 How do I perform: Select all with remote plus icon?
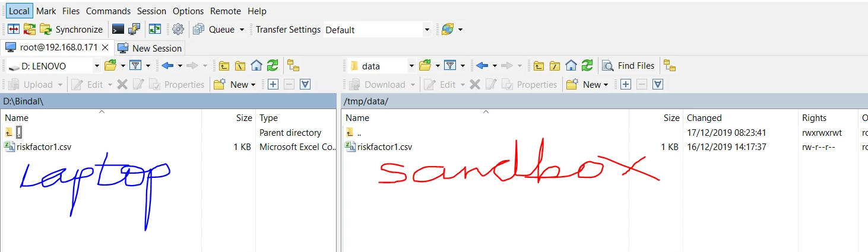click(x=625, y=84)
